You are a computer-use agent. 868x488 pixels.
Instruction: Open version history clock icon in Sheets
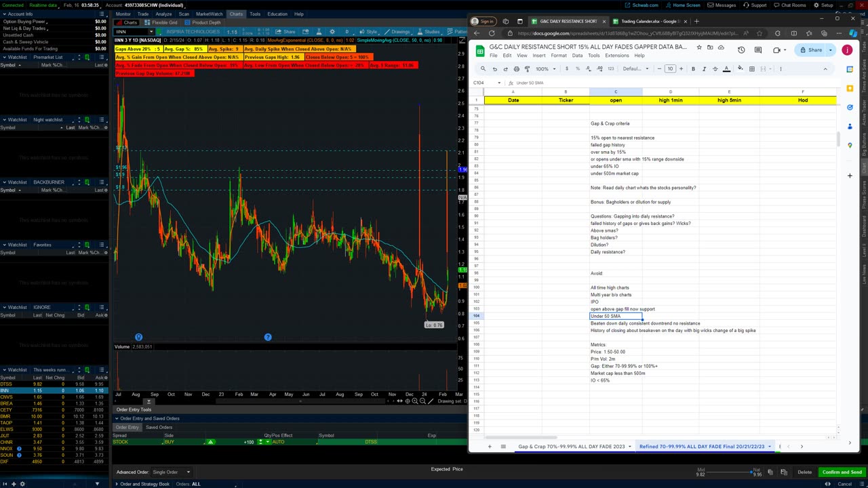(741, 49)
